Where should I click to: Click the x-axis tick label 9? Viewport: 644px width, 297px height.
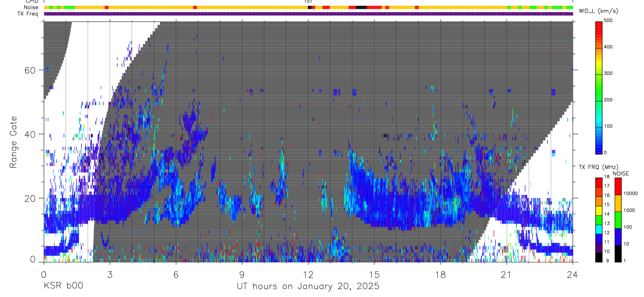click(x=242, y=274)
